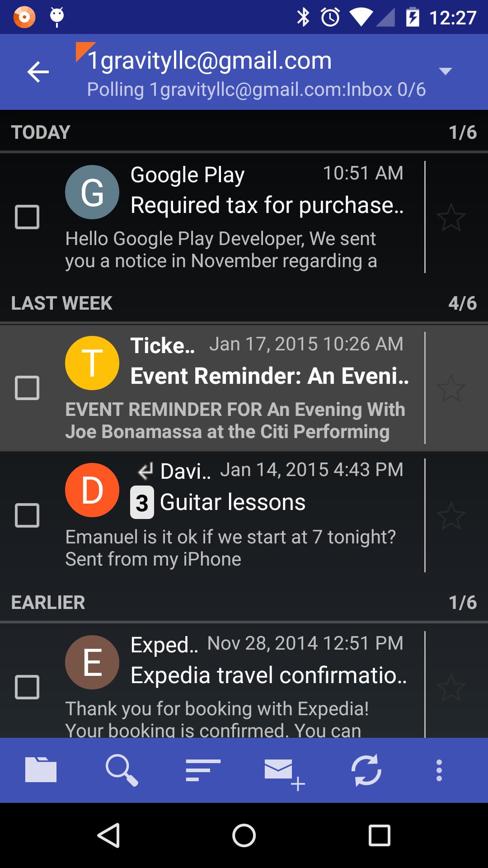
Task: Go back with the arrow icon
Action: [x=38, y=72]
